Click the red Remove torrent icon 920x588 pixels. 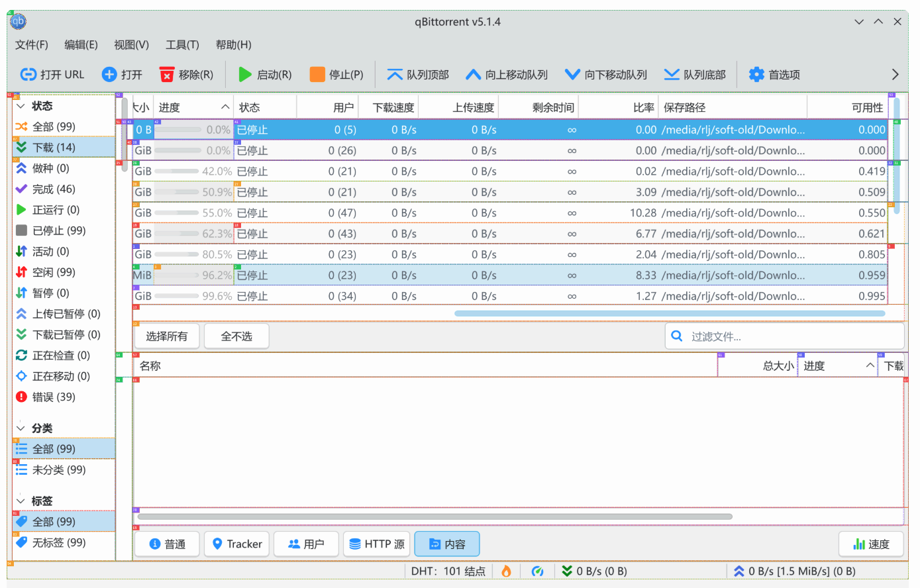point(167,75)
